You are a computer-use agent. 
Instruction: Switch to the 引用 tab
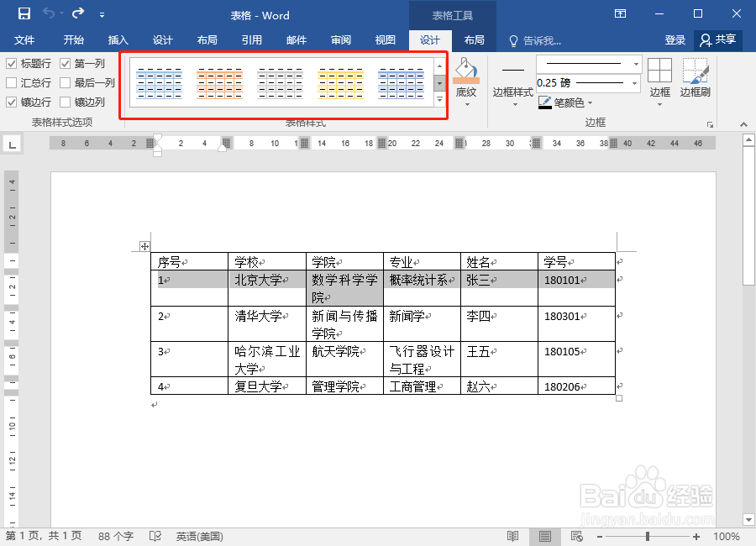[252, 40]
